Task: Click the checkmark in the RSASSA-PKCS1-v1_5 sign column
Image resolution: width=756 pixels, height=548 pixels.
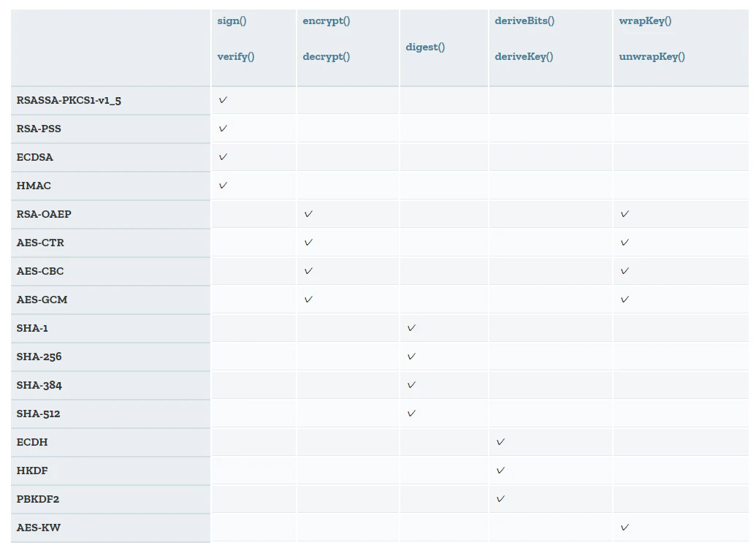Action: tap(223, 100)
